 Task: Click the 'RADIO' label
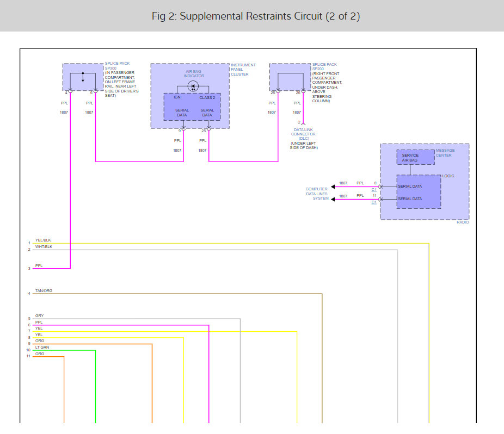coord(463,222)
